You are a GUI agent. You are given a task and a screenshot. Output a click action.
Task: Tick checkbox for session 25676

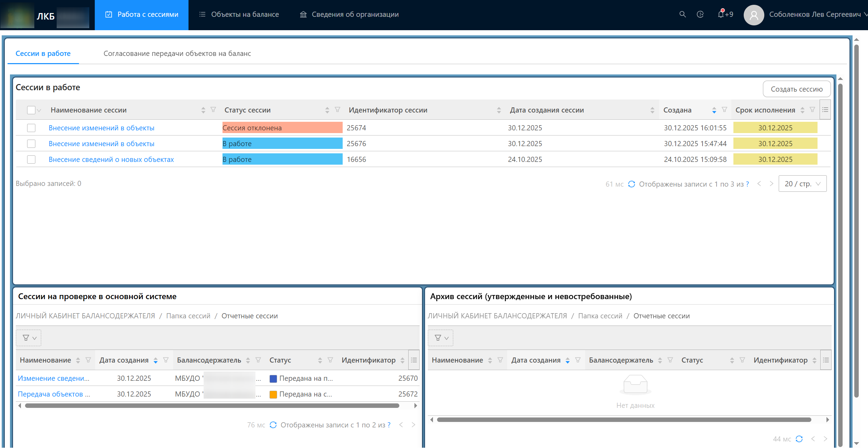(31, 144)
